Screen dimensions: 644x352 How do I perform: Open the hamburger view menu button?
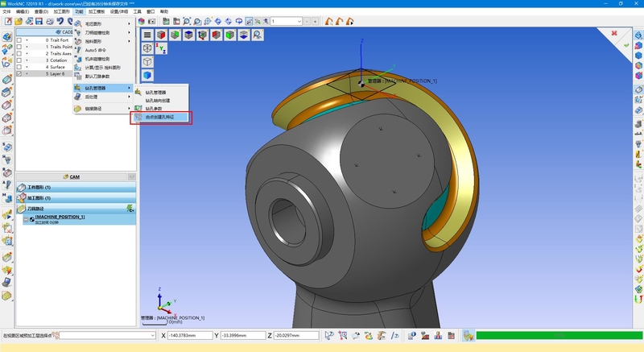pos(147,35)
